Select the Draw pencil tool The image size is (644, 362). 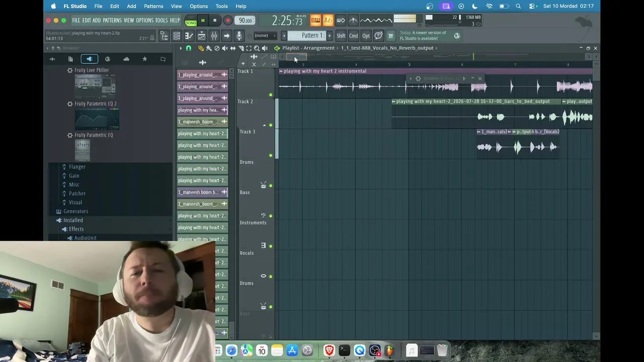click(201, 48)
